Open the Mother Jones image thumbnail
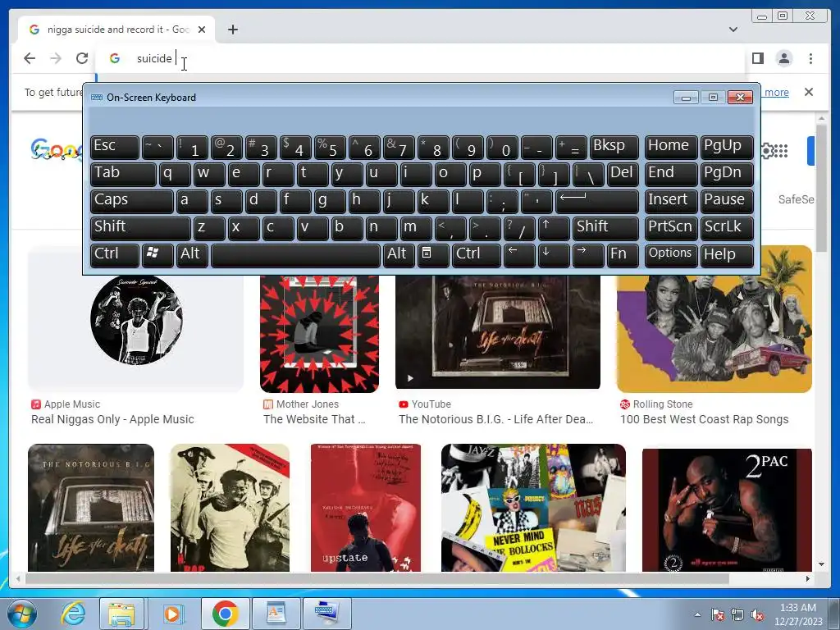The height and width of the screenshot is (630, 840). click(x=319, y=332)
